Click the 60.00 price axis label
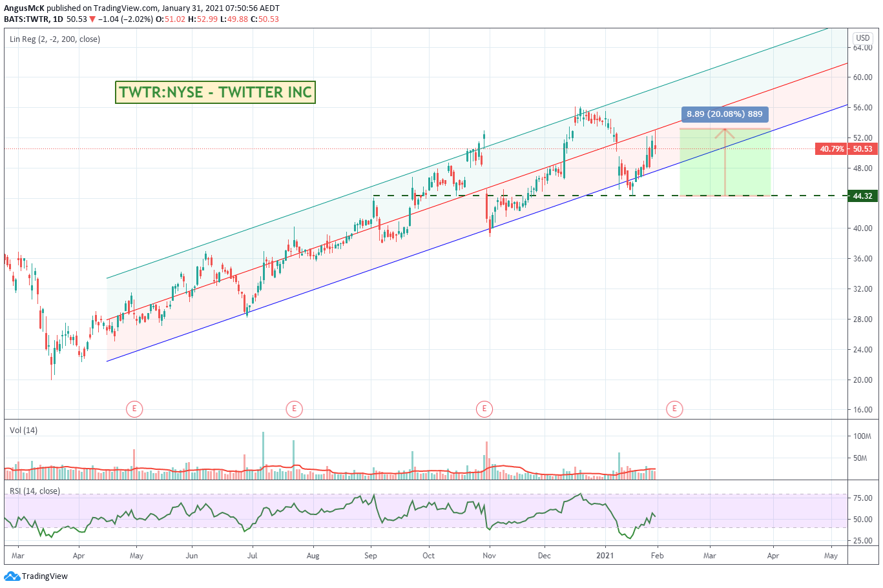The image size is (883, 588). click(863, 77)
